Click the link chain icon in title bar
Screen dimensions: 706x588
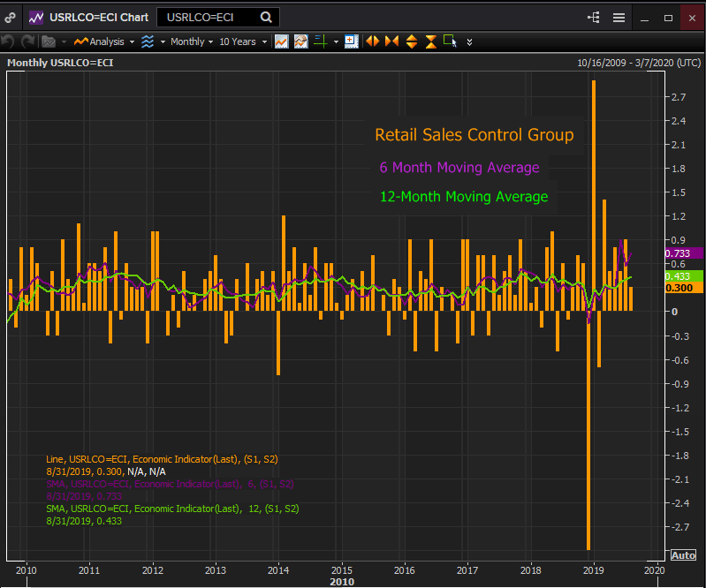tap(11, 17)
